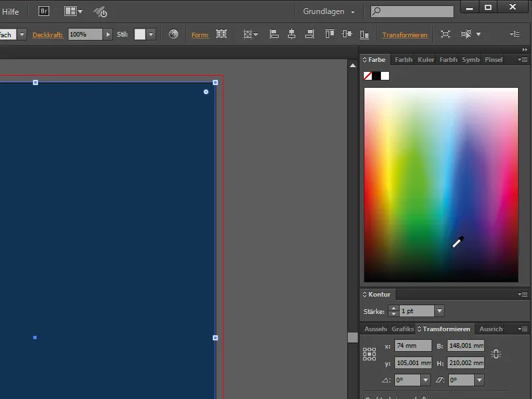The image size is (532, 399).
Task: Click the y position field 105,001 mm
Action: click(x=413, y=363)
